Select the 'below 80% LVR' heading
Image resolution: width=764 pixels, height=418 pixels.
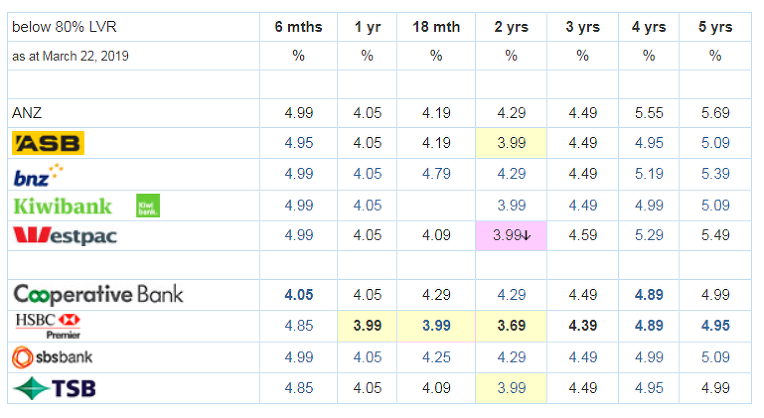[64, 27]
